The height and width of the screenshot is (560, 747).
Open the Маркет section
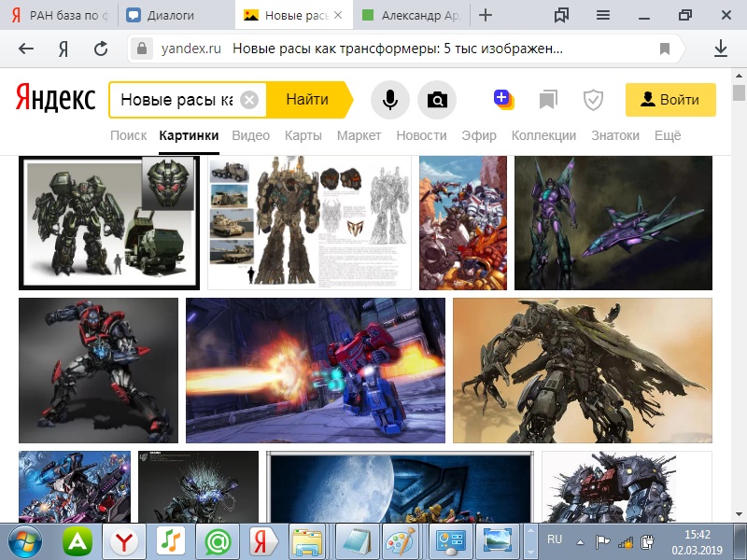[359, 135]
